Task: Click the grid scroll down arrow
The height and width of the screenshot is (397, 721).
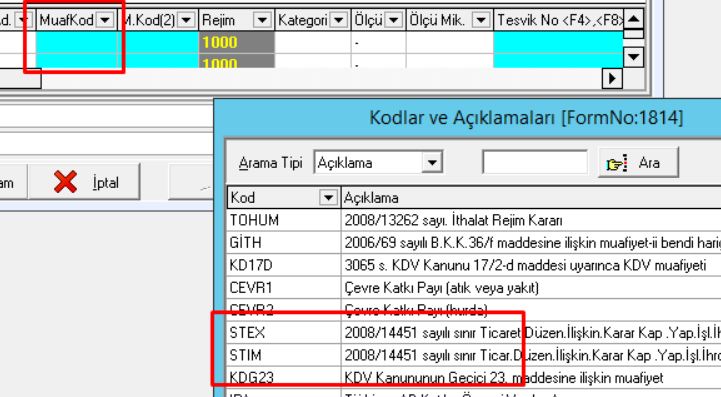Action: tap(634, 57)
